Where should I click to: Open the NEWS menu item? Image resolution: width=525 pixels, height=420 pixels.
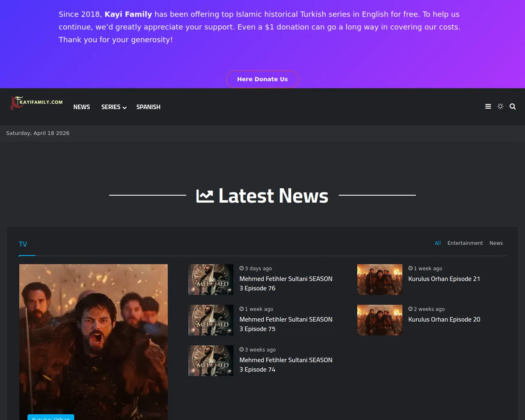coord(82,107)
